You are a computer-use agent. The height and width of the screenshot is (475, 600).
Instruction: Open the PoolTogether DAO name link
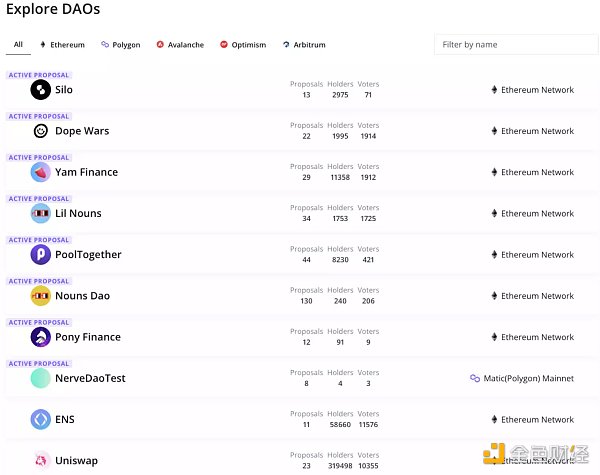88,254
